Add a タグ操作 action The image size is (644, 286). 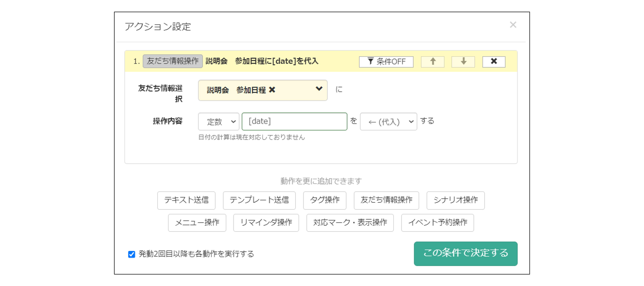click(324, 200)
